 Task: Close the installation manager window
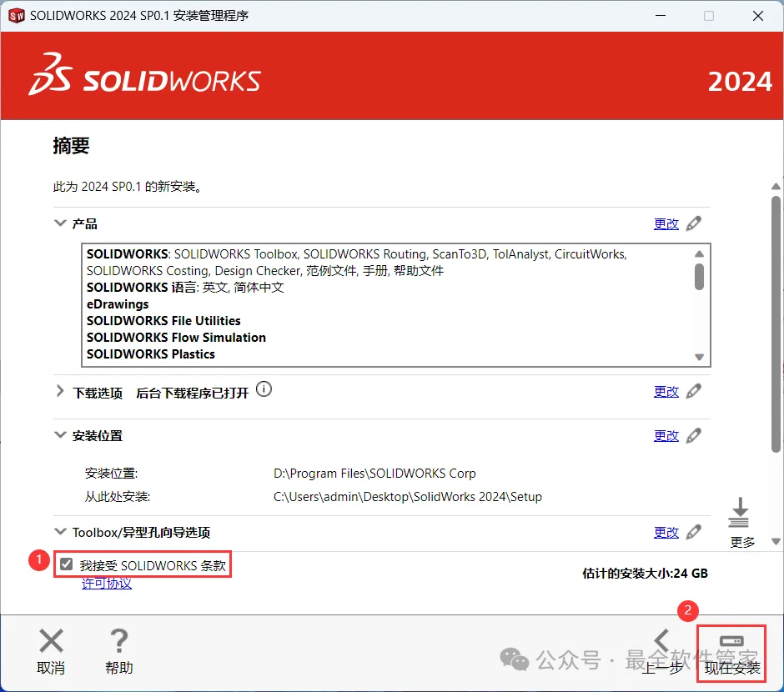click(758, 16)
